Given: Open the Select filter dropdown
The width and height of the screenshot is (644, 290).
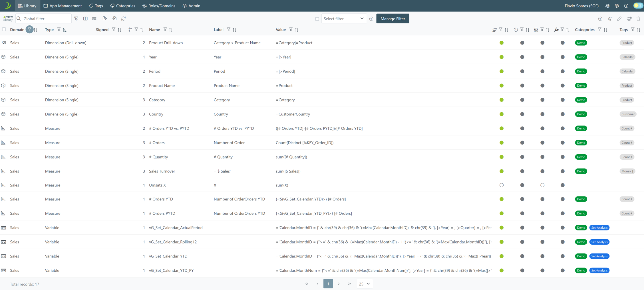Looking at the screenshot, I should (344, 18).
